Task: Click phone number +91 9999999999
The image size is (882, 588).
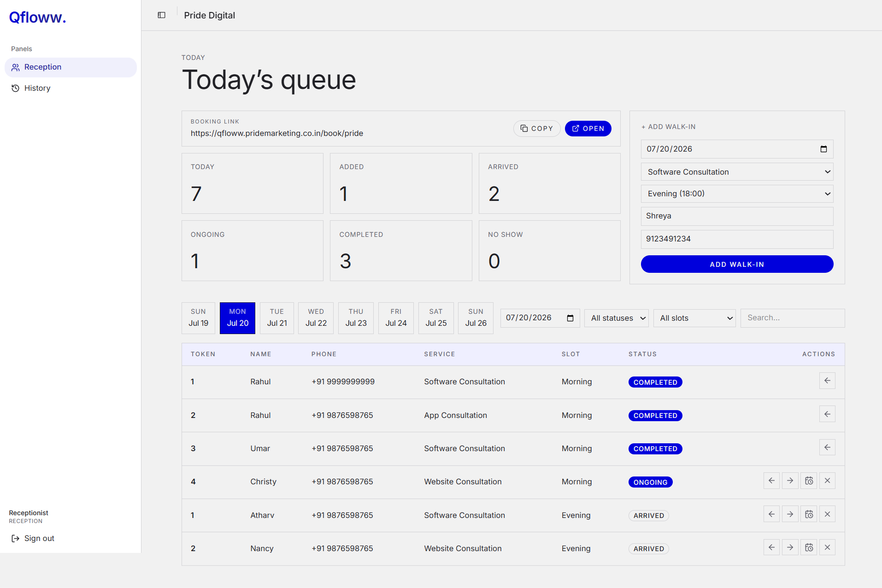Action: (x=343, y=382)
